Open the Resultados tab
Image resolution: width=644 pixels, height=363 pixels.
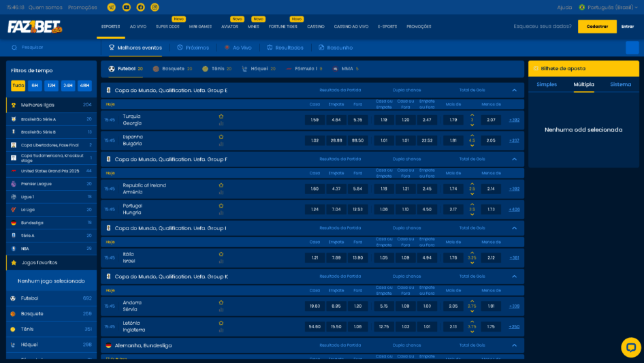pos(285,48)
